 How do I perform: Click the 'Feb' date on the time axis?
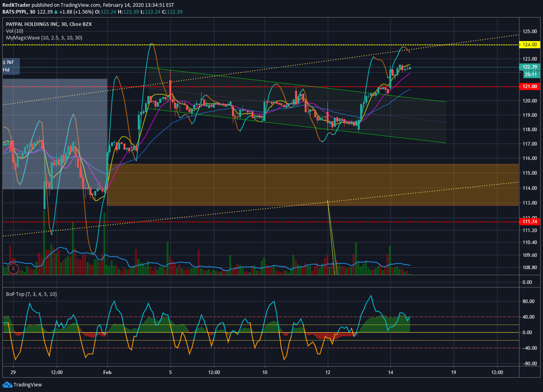[107, 372]
